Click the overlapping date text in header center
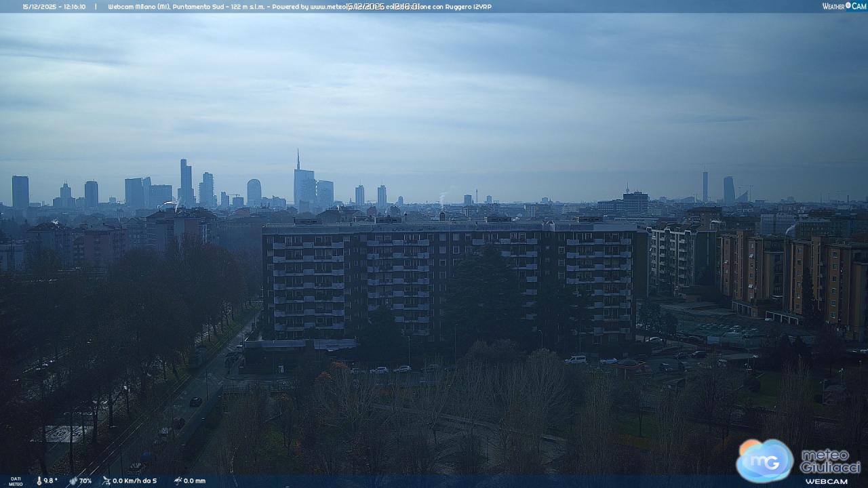Viewport: 868px width, 488px height. (x=384, y=7)
